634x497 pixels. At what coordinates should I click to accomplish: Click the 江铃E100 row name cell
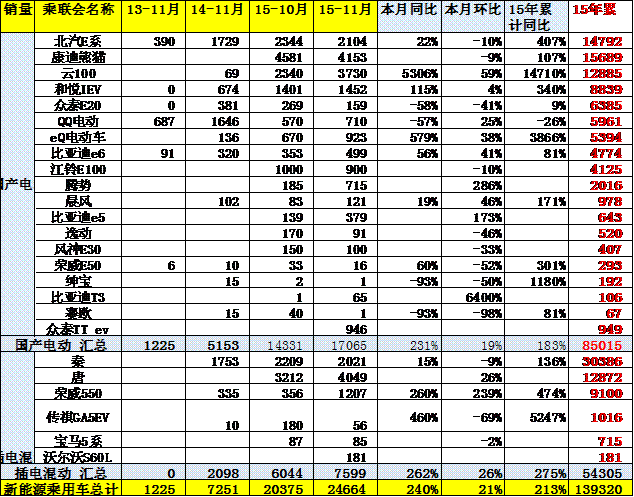coord(78,169)
